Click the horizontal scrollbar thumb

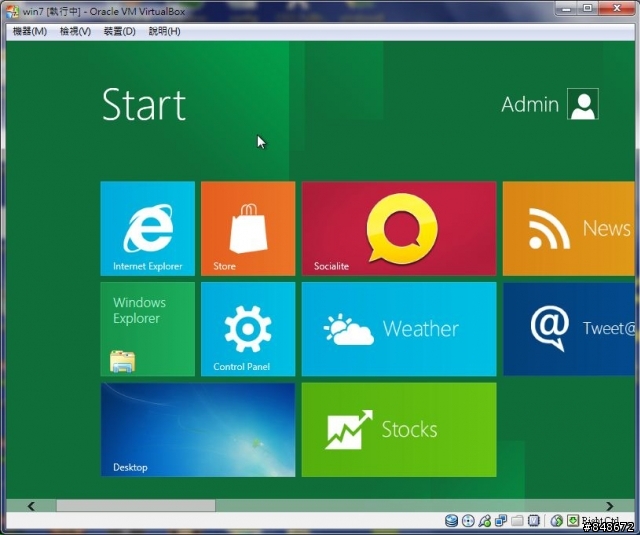click(x=136, y=506)
